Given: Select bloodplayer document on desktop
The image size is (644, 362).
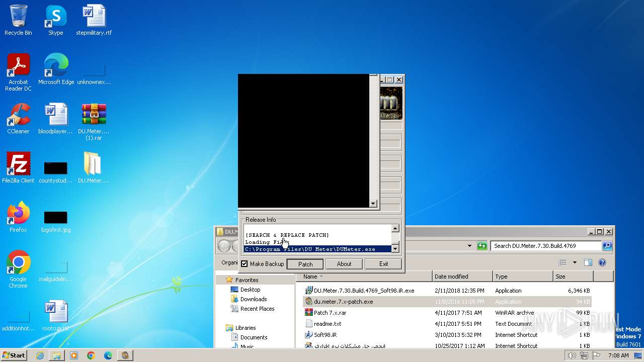Looking at the screenshot, I should tap(55, 119).
